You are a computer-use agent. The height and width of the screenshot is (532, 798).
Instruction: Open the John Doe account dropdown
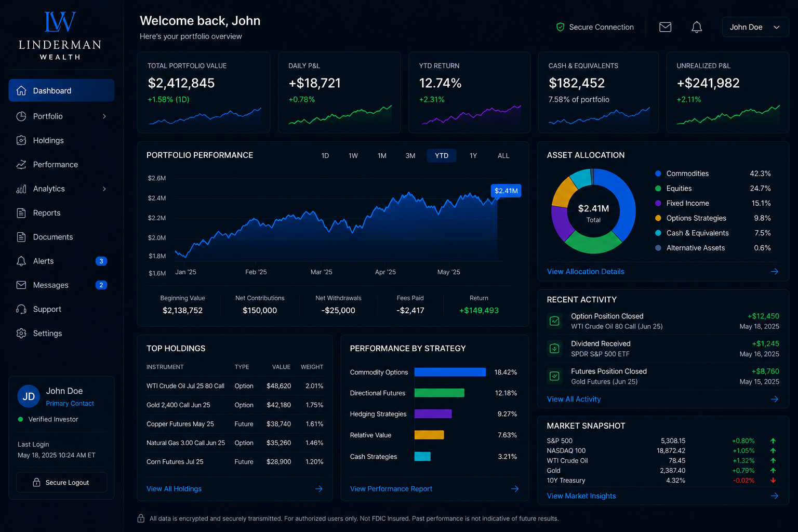(x=755, y=27)
